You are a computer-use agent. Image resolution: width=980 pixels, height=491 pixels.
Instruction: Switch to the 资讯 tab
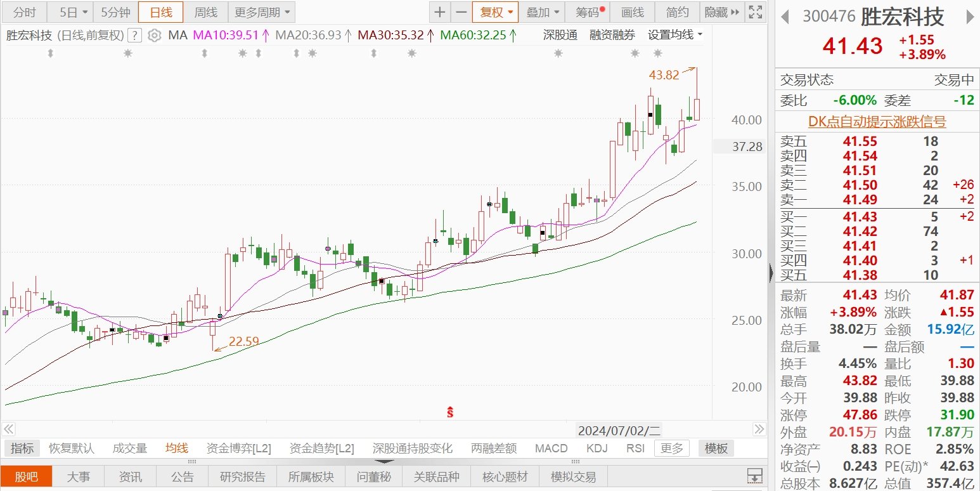pyautogui.click(x=131, y=476)
